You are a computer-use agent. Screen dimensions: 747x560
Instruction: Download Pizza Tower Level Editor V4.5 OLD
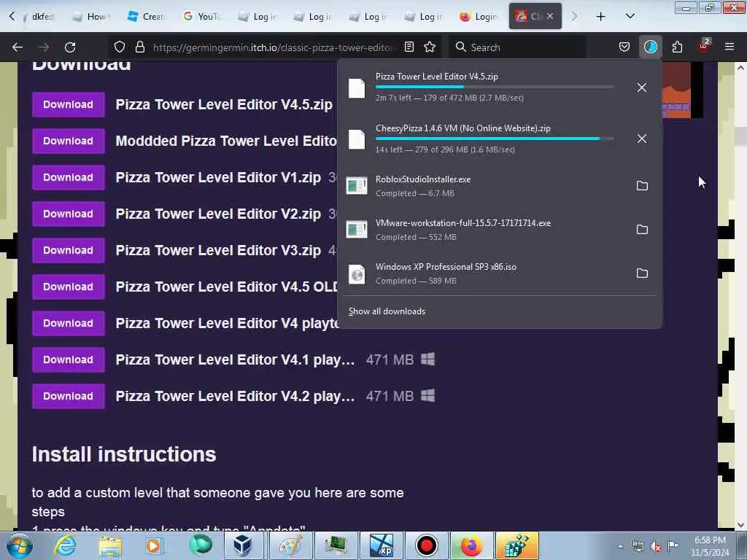point(68,287)
